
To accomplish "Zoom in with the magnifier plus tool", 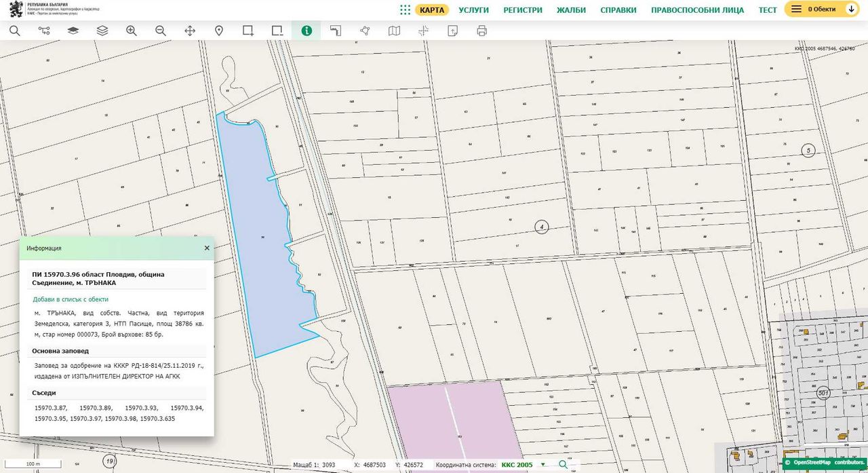I will tap(132, 31).
